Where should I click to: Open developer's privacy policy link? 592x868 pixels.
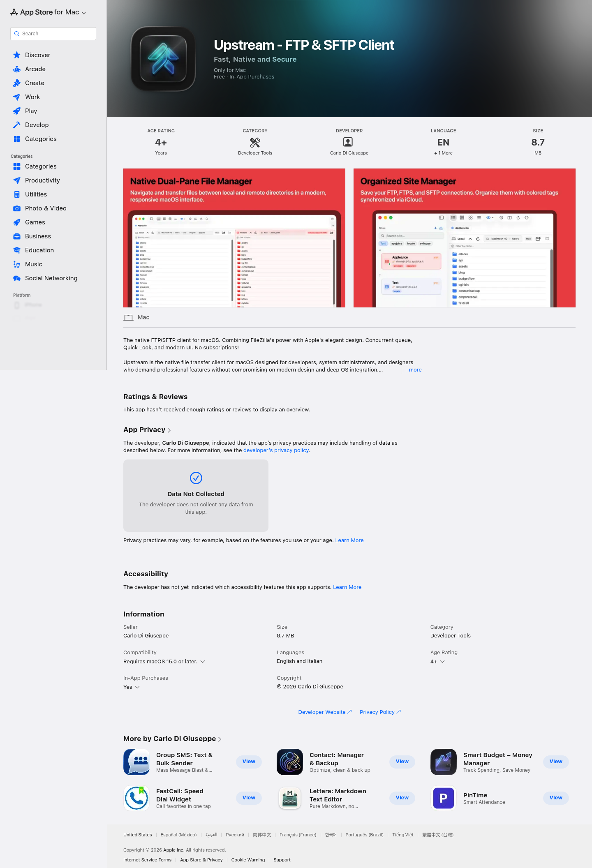click(x=276, y=450)
